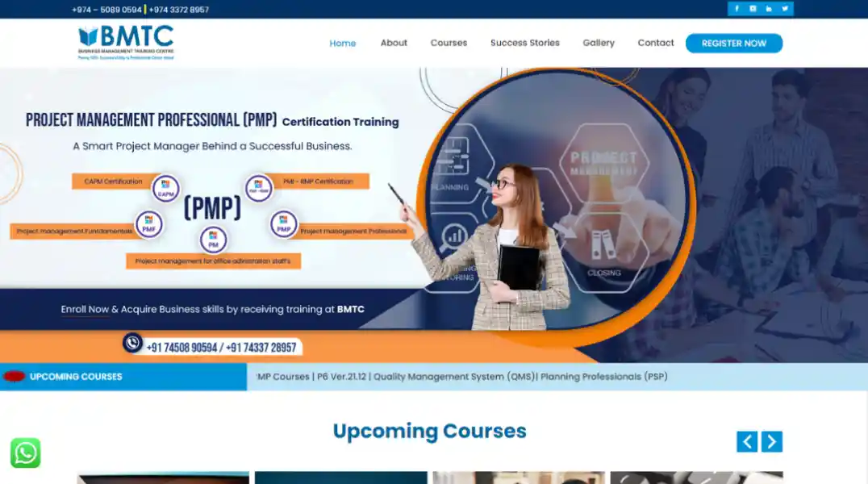Click the "+91 74337 28957" banner number
Image resolution: width=868 pixels, height=484 pixels.
261,348
